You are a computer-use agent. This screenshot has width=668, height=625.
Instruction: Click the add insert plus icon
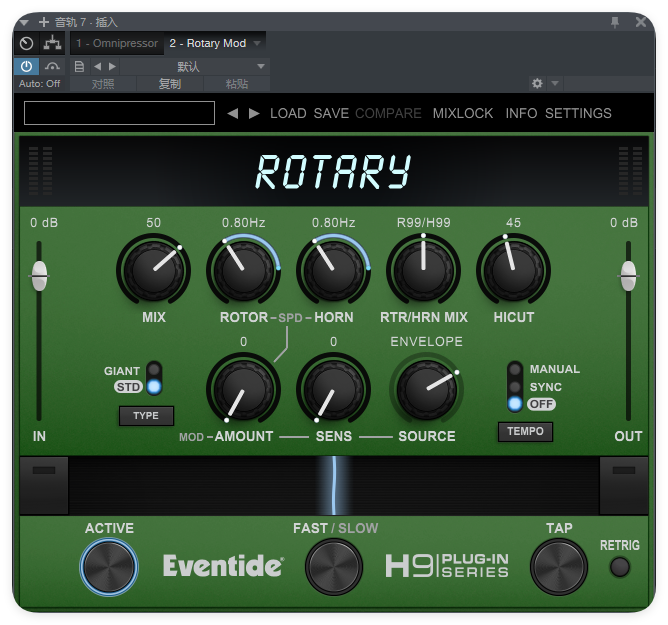coord(44,22)
